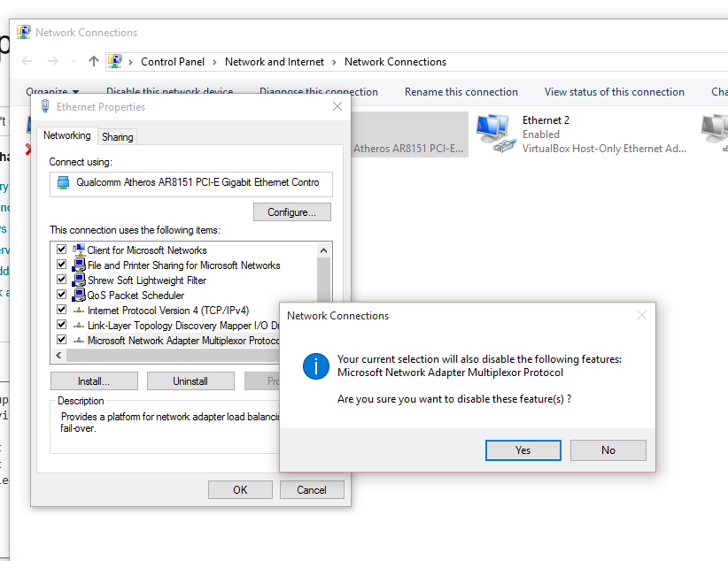The height and width of the screenshot is (561, 728).
Task: Click the items list horizontal scrollbar track
Action: point(173,356)
